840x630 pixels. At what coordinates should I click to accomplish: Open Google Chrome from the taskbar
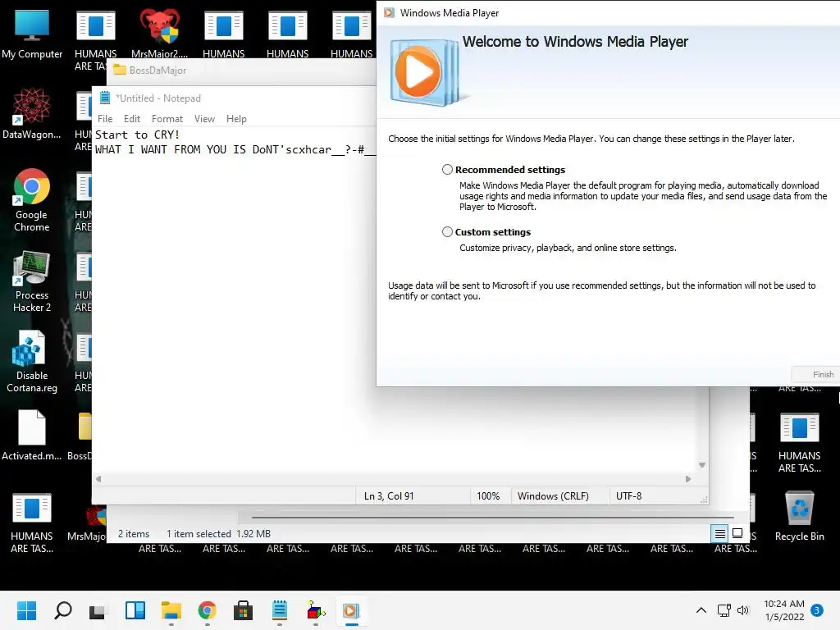(208, 610)
